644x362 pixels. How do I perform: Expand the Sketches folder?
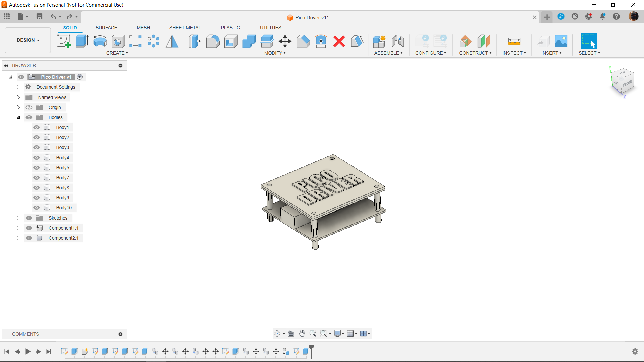18,218
